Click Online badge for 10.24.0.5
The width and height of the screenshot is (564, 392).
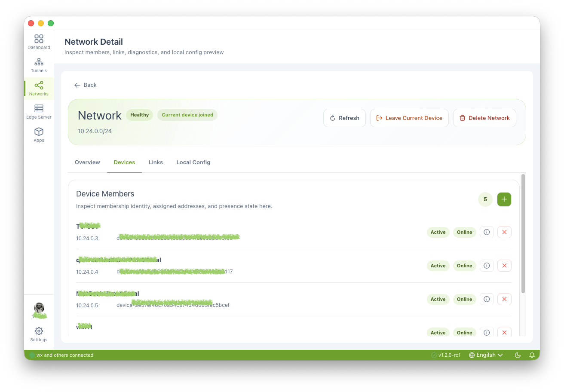465,299
